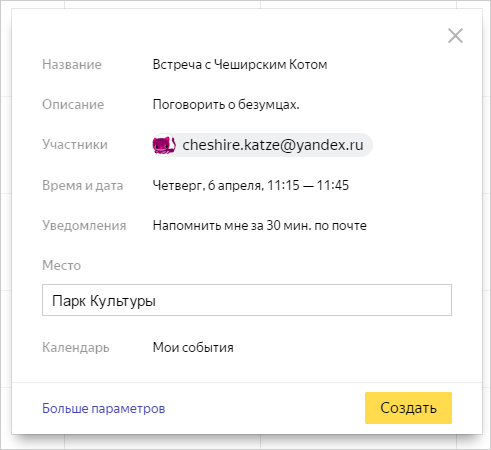491x450 pixels.
Task: Click the Описание label
Action: point(73,105)
